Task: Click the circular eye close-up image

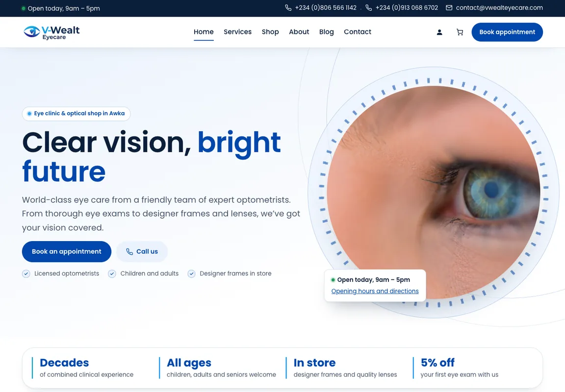Action: tap(434, 192)
